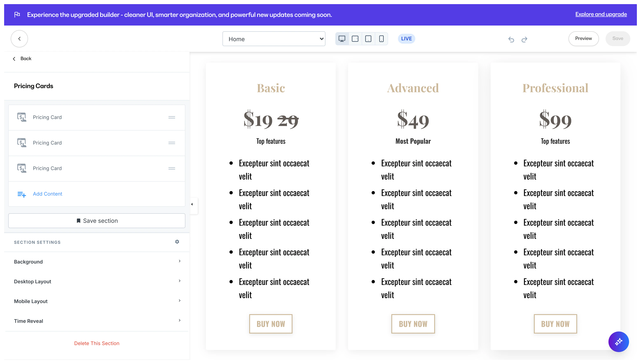Switch to desktop device view
Viewport: 641px width, 364px height.
point(342,39)
